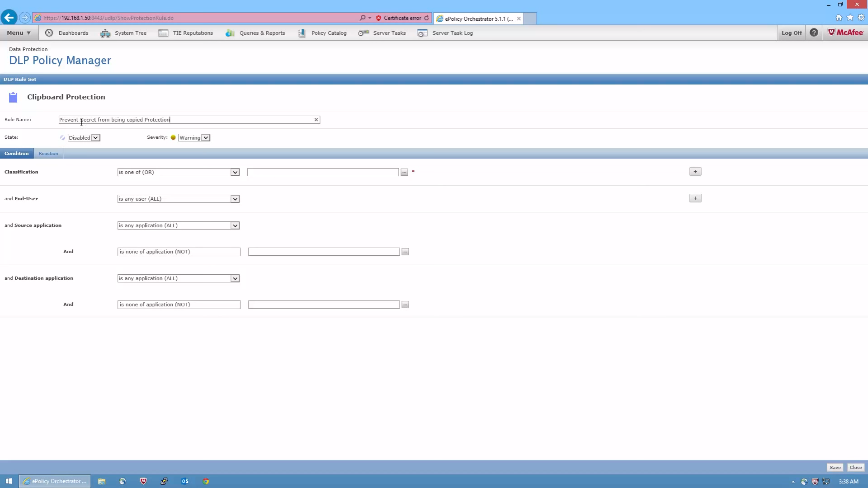Click the System Tree icon
868x488 pixels.
pos(105,33)
